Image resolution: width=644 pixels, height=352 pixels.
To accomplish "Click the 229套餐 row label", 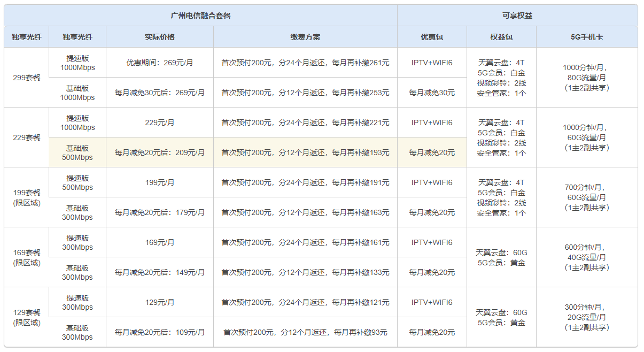I will tap(27, 137).
